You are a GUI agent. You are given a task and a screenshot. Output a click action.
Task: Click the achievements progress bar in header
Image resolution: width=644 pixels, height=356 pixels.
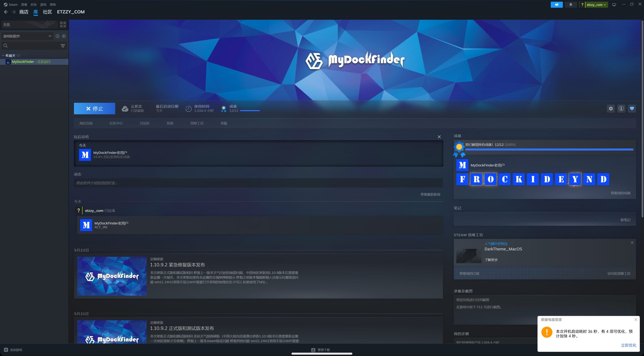click(x=250, y=111)
